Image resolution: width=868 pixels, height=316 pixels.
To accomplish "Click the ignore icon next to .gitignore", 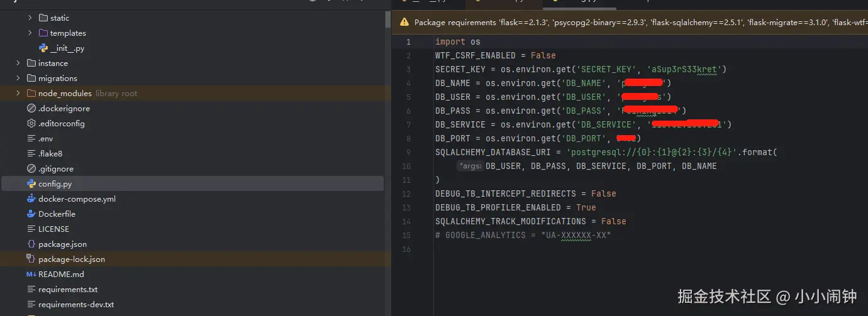I will point(31,169).
